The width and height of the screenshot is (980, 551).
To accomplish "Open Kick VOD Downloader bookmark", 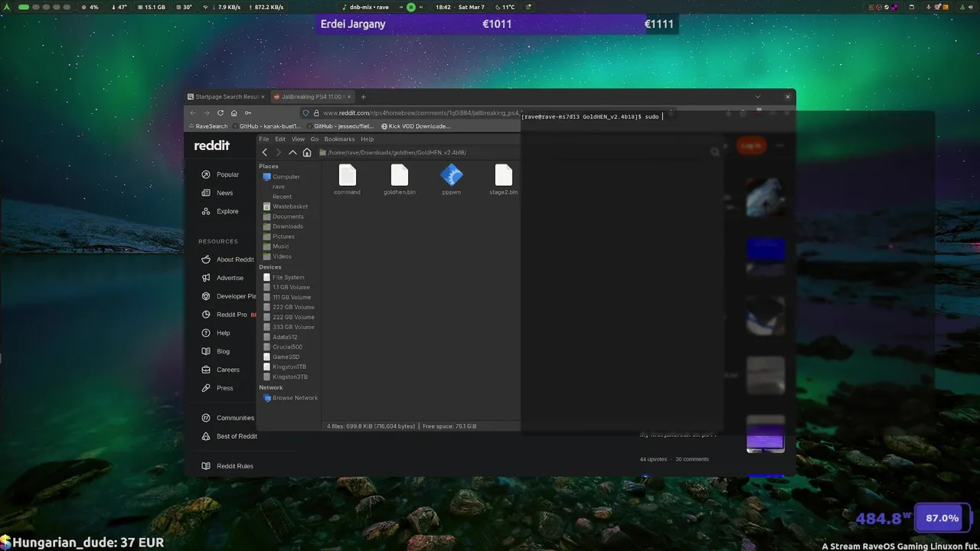I will coord(416,126).
